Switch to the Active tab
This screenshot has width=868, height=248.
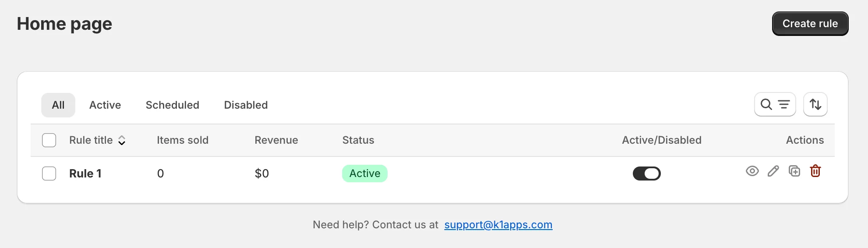pos(105,105)
